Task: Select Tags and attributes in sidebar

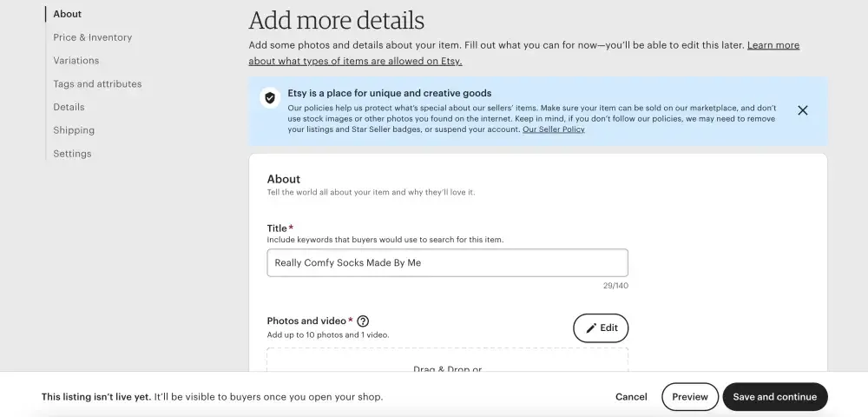Action: 97,84
